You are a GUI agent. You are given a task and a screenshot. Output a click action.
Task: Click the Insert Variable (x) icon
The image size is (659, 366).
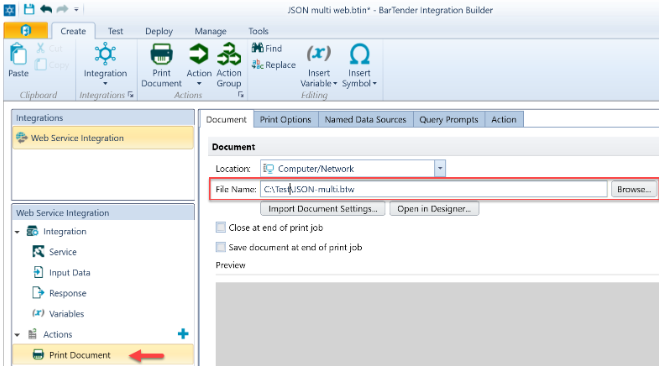tap(319, 53)
